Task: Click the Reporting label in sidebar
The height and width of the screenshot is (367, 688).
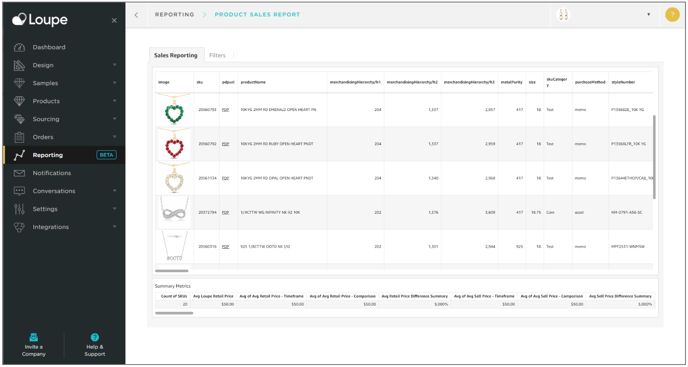Action: [48, 155]
